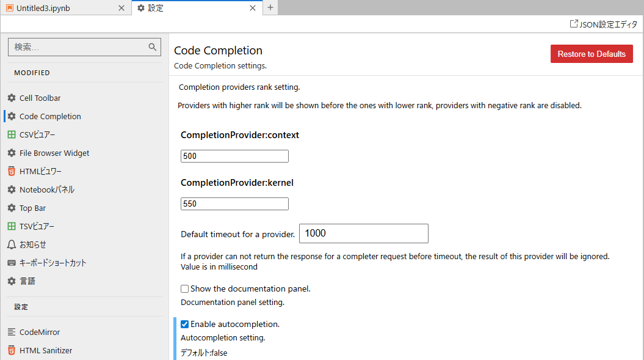The height and width of the screenshot is (360, 644).
Task: Click the CSVビューアー spreadsheet icon
Action: (x=11, y=134)
